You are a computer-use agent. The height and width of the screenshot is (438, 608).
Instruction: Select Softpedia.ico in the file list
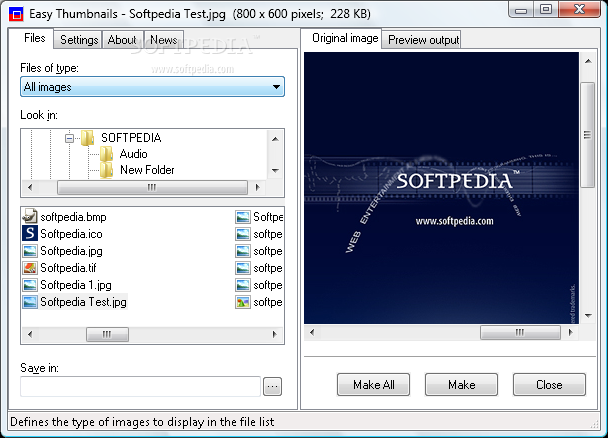71,234
